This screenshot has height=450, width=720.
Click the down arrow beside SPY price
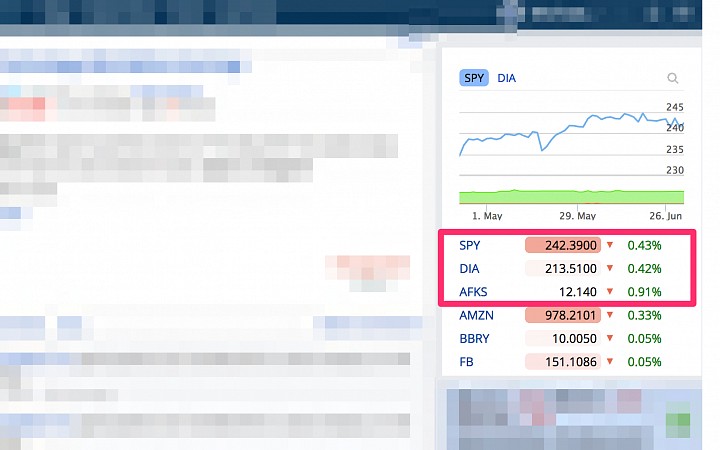pyautogui.click(x=610, y=245)
